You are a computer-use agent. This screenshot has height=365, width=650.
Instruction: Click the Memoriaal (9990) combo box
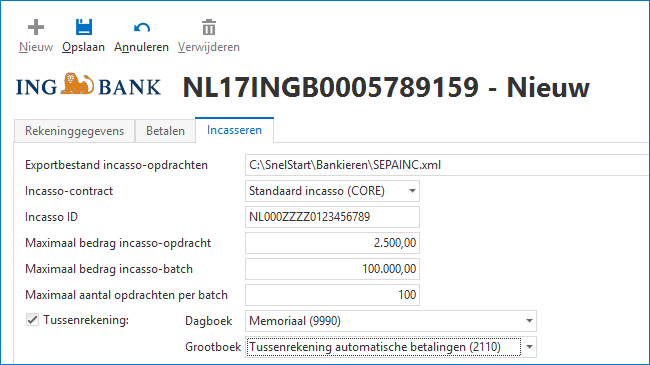[391, 321]
